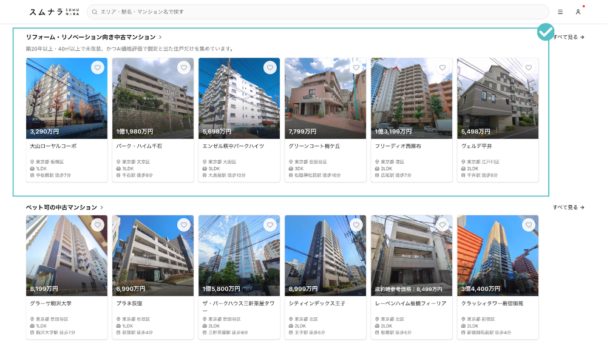This screenshot has height=364, width=607.
Task: Open the ペット可の中古マンション section heading
Action: (x=61, y=207)
